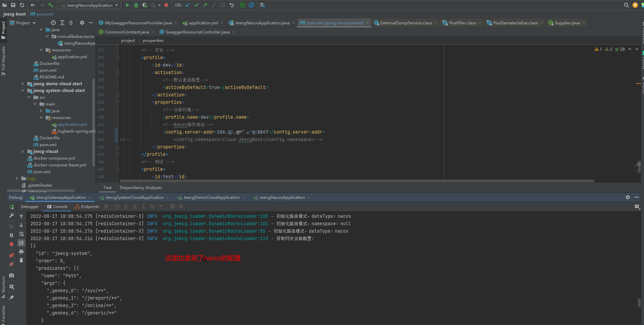Click the Git Update Project blue arrow

188,5
